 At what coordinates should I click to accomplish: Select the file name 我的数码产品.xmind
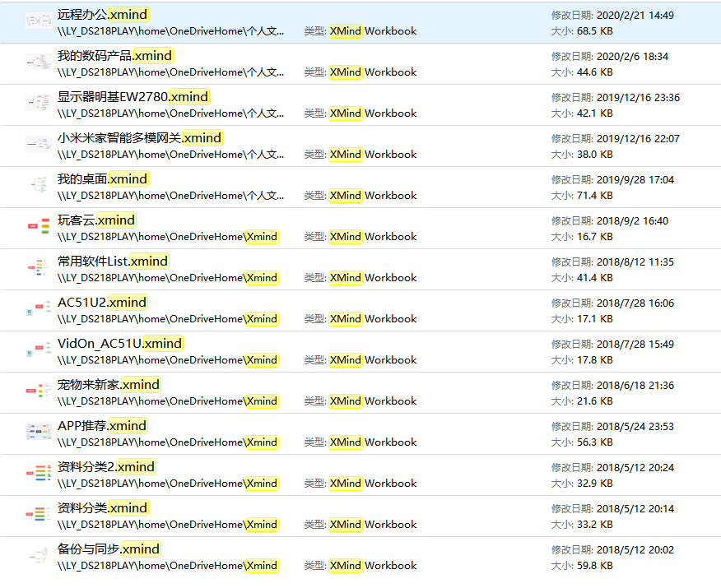pos(114,56)
